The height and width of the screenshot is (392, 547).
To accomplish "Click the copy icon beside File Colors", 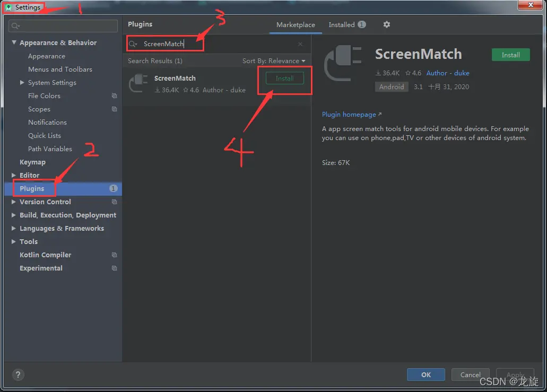I will 114,96.
